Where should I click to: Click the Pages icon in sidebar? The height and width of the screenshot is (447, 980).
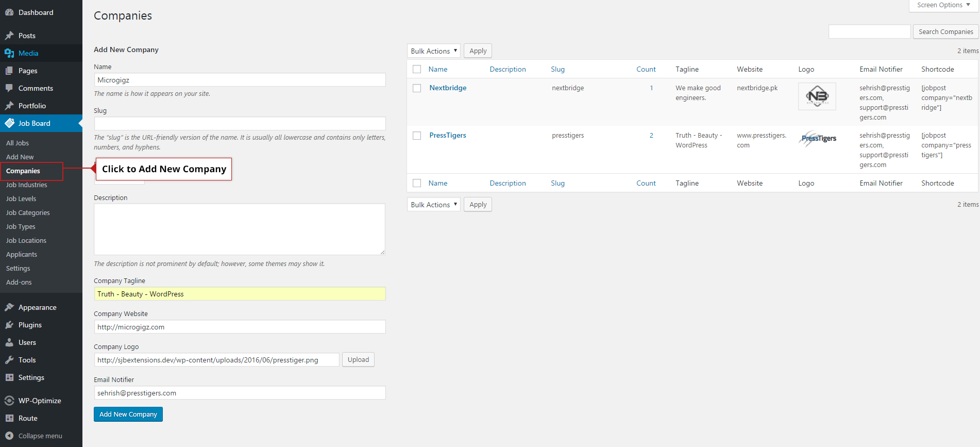[9, 71]
